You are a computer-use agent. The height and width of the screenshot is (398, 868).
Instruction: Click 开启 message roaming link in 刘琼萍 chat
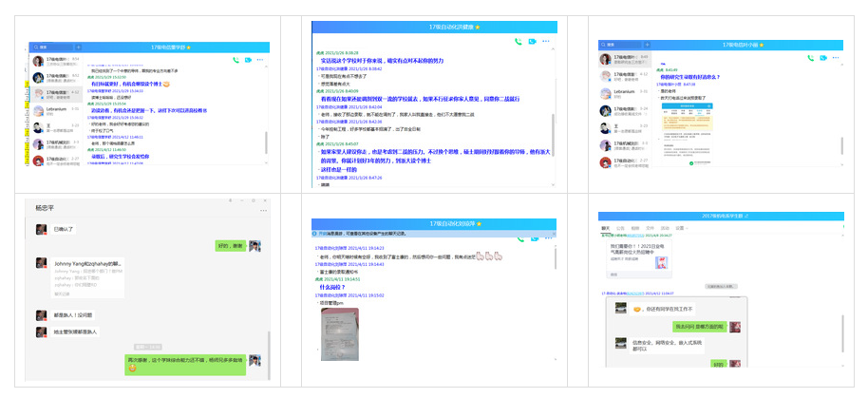323,233
